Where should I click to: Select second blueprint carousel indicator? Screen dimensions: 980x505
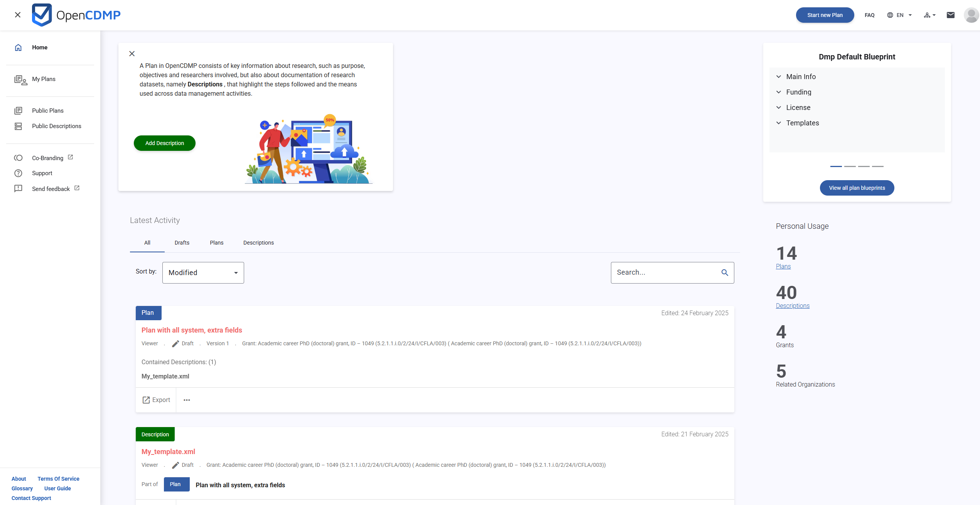click(850, 166)
